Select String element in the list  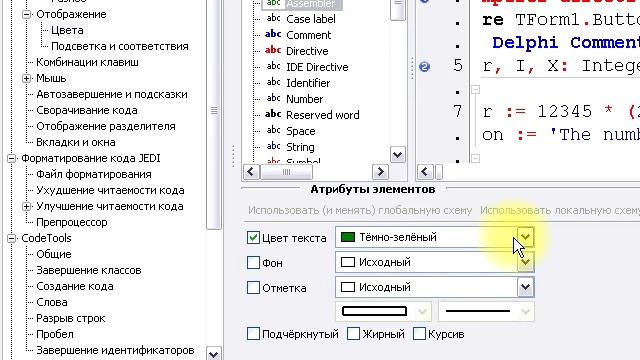tap(300, 147)
